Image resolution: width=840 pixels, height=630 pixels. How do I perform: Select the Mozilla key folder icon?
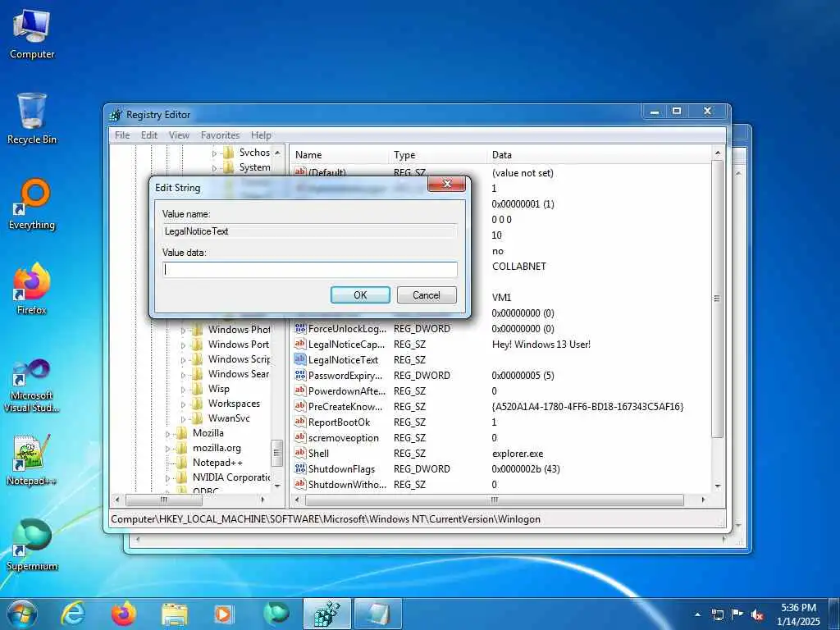[182, 433]
